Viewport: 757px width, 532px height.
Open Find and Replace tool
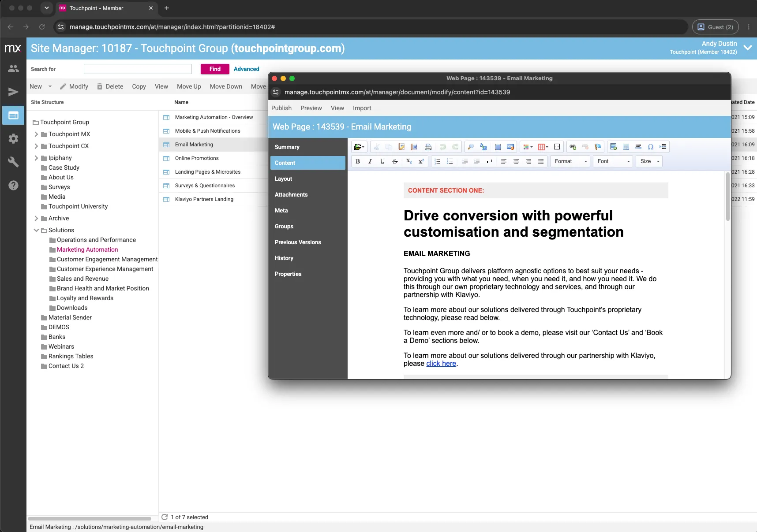point(483,147)
